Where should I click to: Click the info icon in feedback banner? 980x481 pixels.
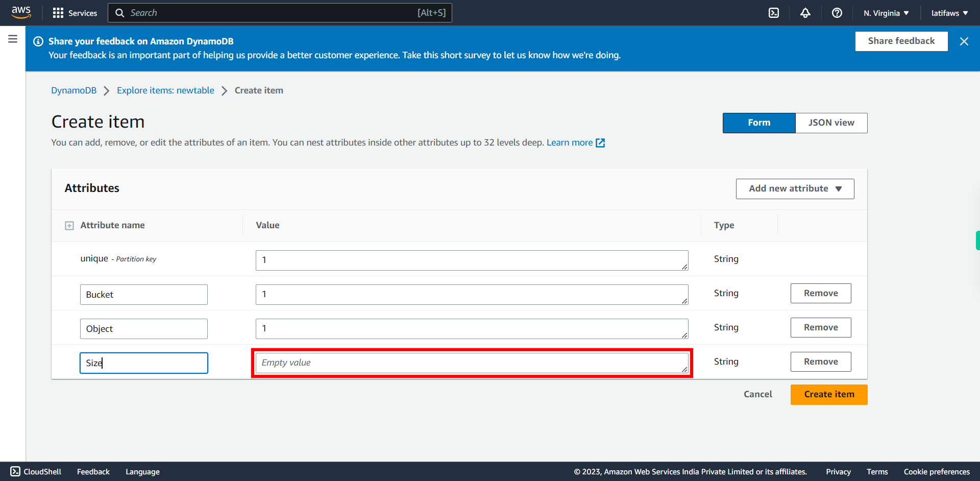point(38,41)
